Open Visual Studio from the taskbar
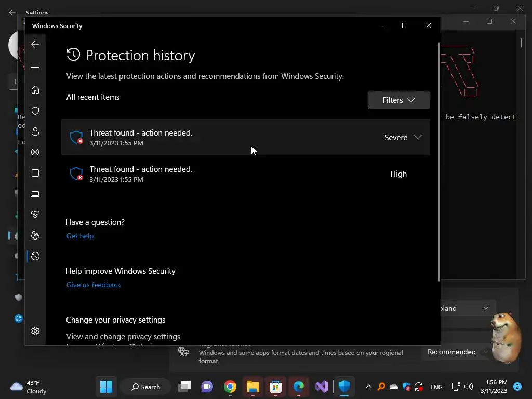The height and width of the screenshot is (399, 532). (x=321, y=387)
